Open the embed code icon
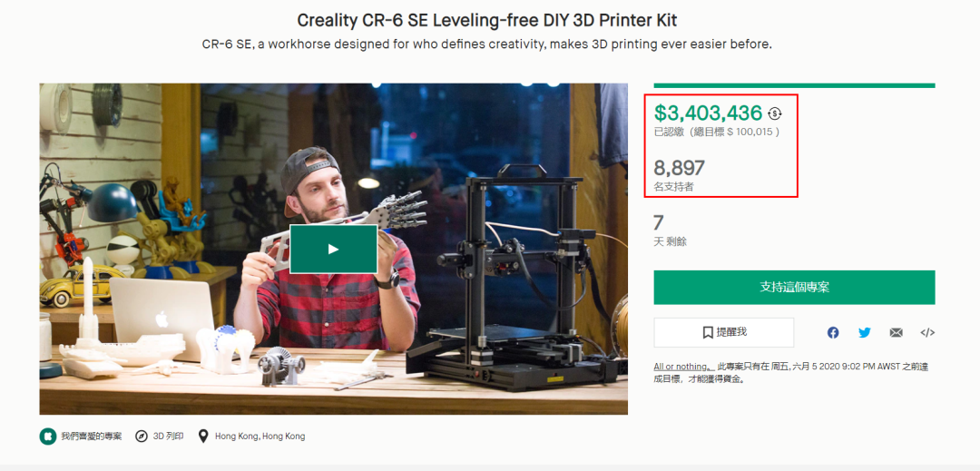Image resolution: width=980 pixels, height=471 pixels. point(927,333)
